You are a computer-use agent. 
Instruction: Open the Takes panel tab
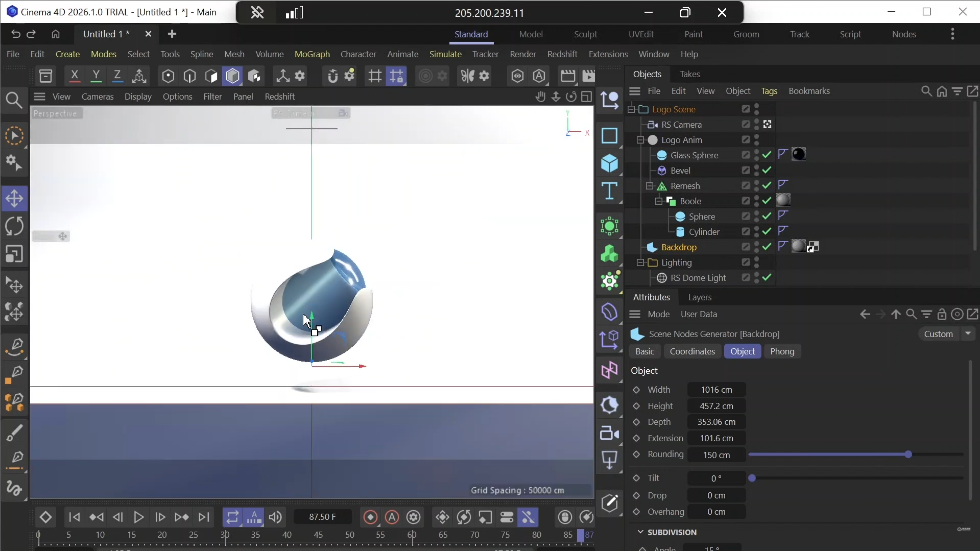click(x=689, y=74)
